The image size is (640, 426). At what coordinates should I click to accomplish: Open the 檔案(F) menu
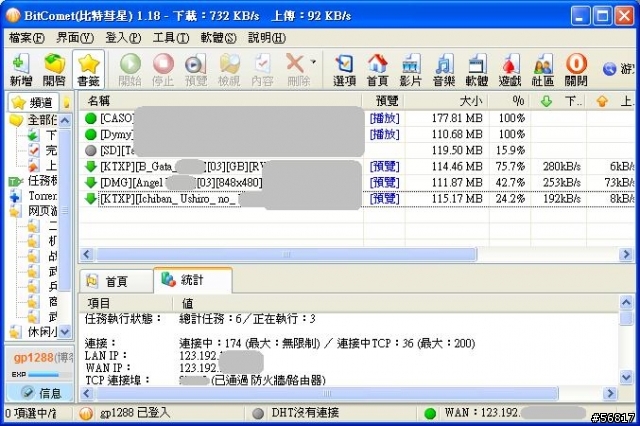(x=27, y=38)
